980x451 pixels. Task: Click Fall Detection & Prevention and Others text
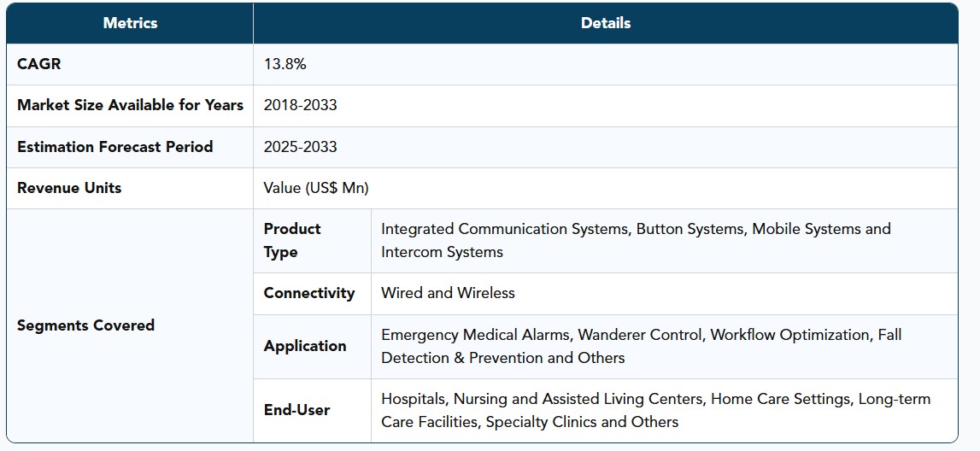click(503, 358)
